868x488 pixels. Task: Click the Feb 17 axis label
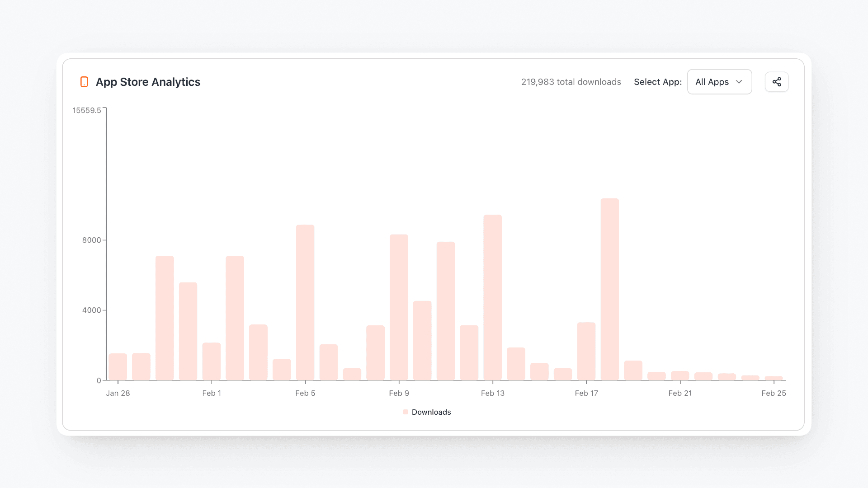[x=586, y=393]
